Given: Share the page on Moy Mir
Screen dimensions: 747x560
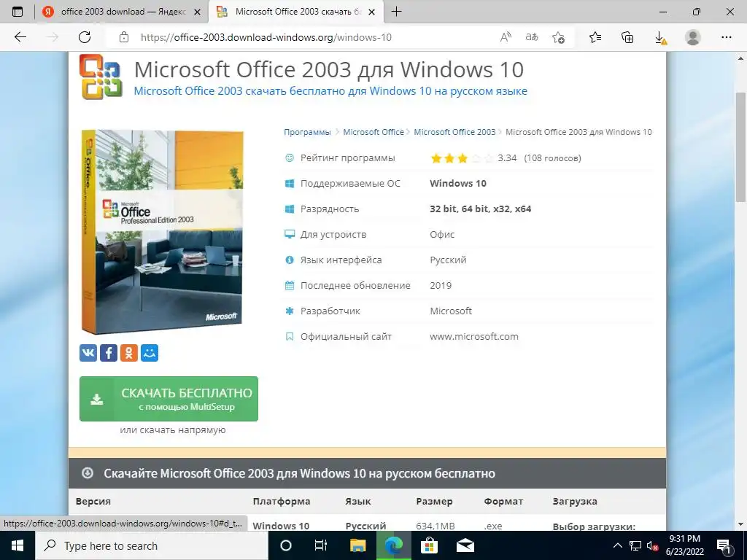Looking at the screenshot, I should [x=150, y=353].
